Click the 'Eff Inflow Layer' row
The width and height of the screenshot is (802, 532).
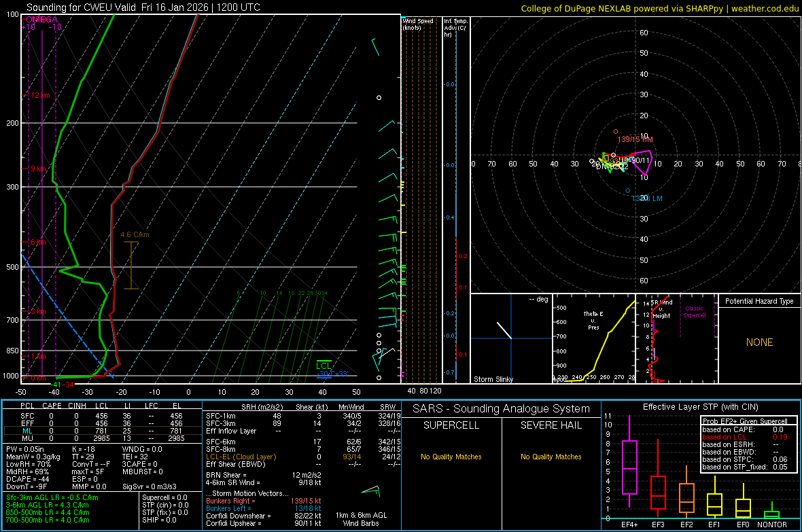(x=303, y=431)
